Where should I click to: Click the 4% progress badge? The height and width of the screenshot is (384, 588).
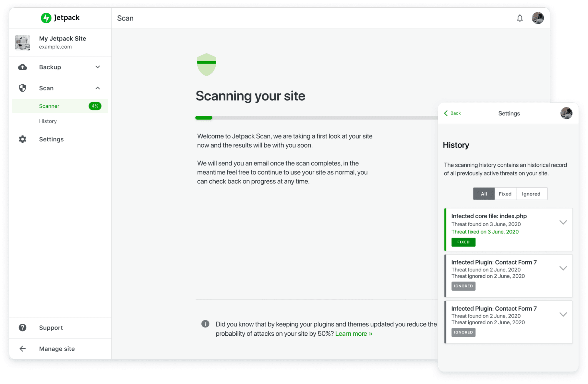[95, 106]
